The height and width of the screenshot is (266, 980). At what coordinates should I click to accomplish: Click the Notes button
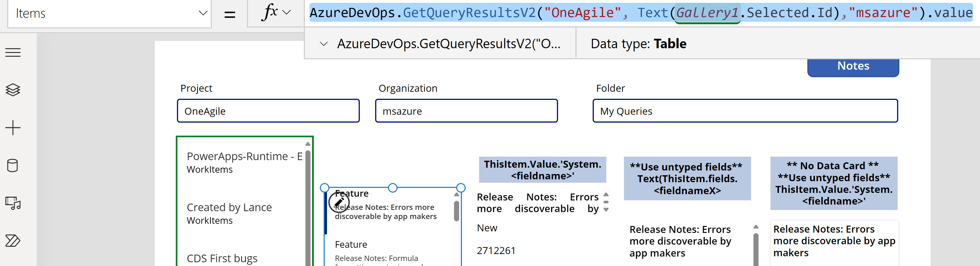point(853,66)
